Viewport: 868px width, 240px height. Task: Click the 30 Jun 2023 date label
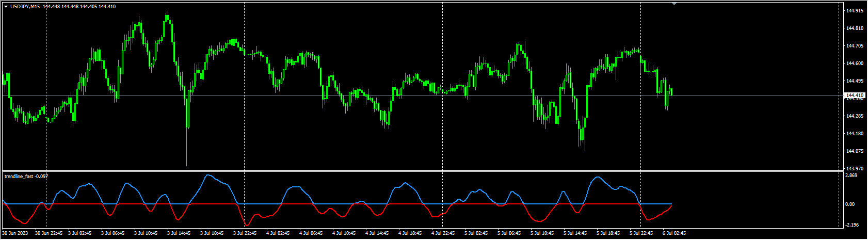point(14,233)
